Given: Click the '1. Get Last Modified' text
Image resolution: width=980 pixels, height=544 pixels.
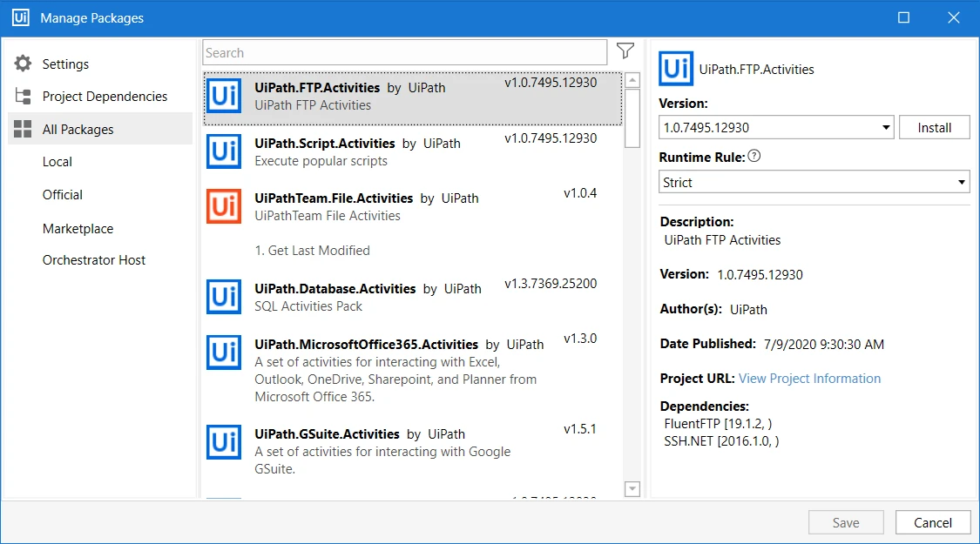Looking at the screenshot, I should click(313, 251).
